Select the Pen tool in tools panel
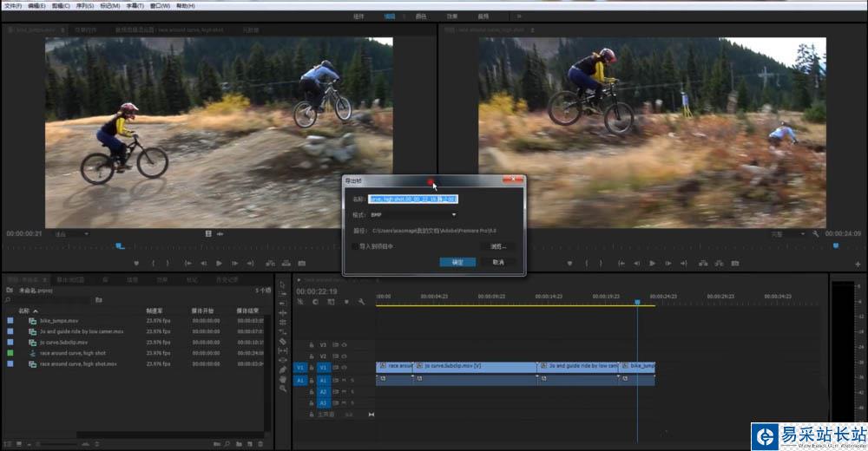The width and height of the screenshot is (868, 451). [283, 369]
